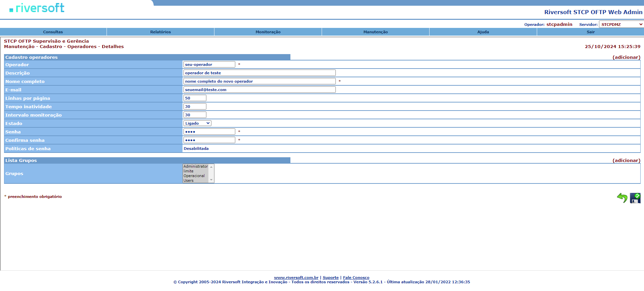Open the Servidor dropdown STCPDMZ
644x291 pixels.
(621, 25)
